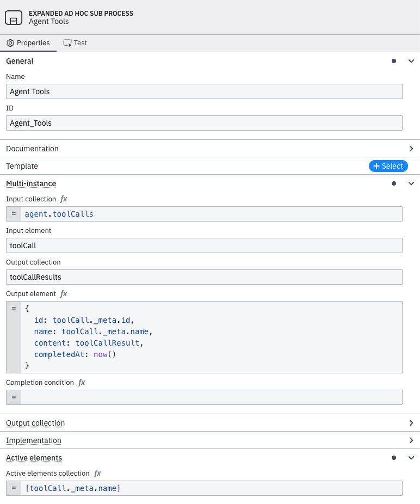Click the fx icon beside Active elements collection

tap(97, 474)
